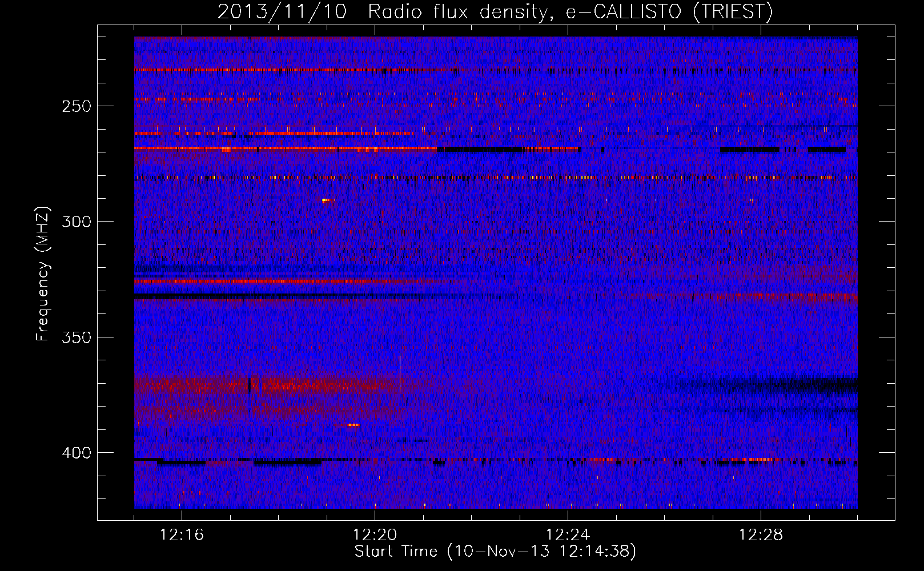
Task: Click the 12:16 time axis label
Action: [x=182, y=535]
